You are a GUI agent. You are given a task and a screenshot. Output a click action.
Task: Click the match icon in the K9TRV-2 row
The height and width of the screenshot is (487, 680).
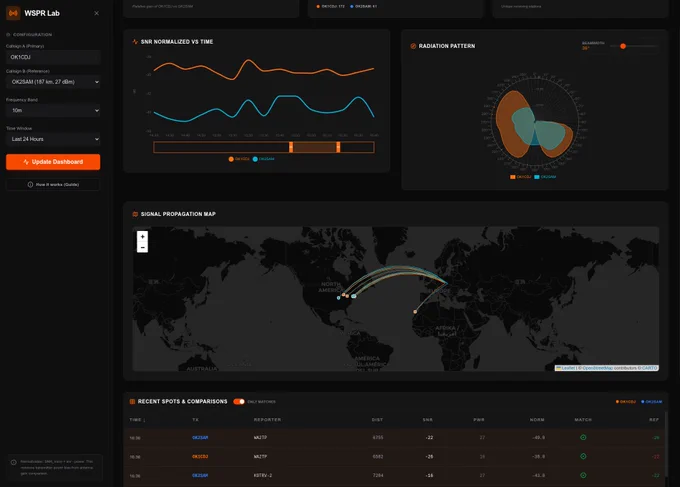click(583, 475)
